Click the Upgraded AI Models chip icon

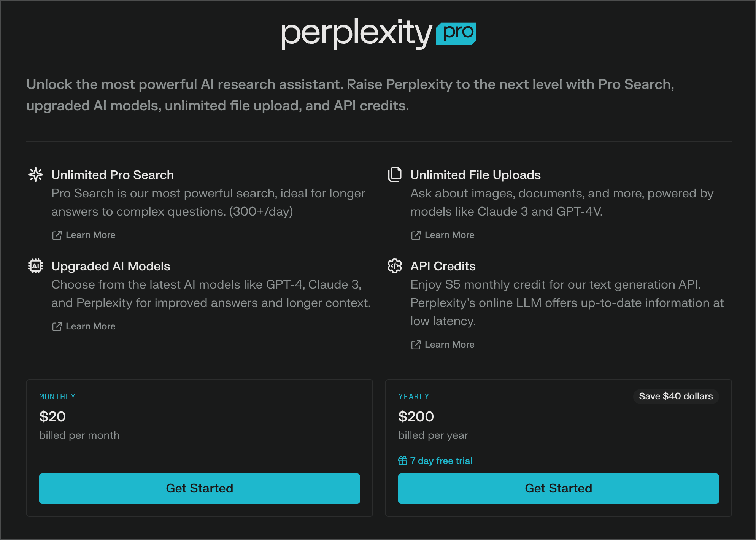36,266
